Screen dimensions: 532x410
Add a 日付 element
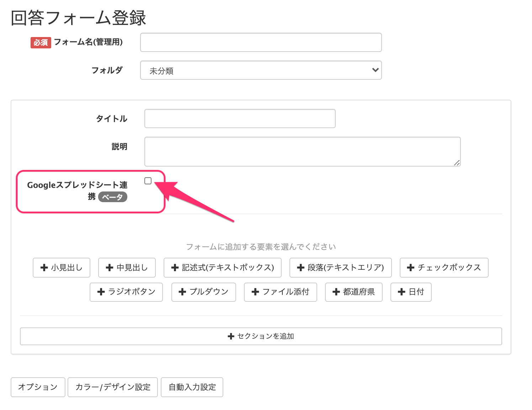pos(411,292)
